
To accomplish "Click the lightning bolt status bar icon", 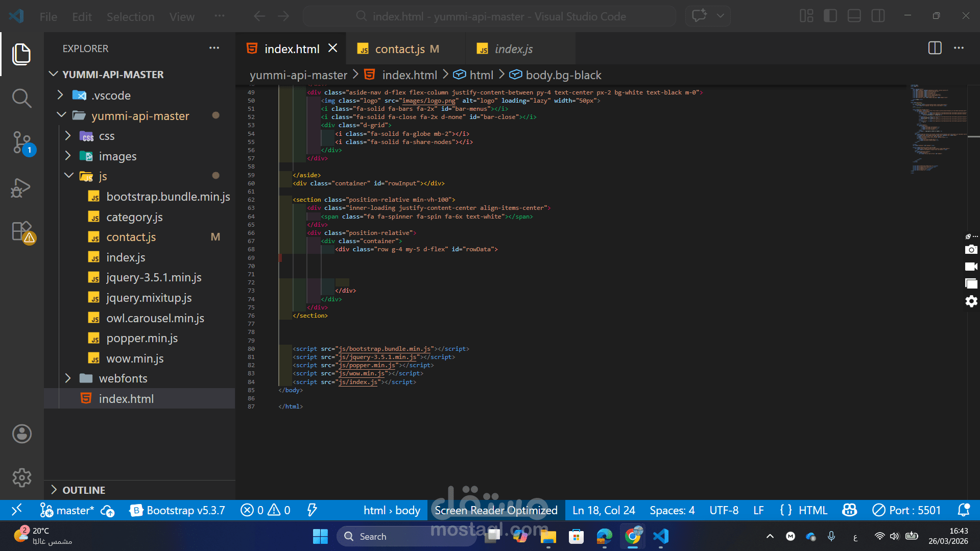I will [312, 510].
